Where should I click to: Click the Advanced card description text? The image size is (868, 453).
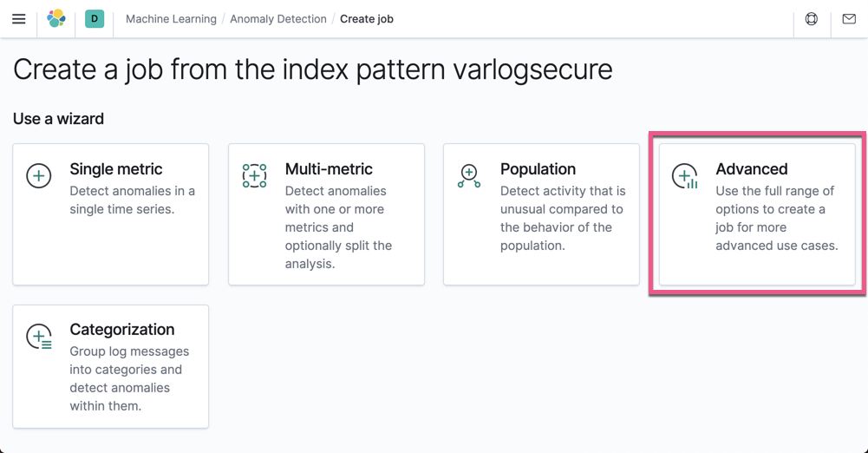click(776, 219)
